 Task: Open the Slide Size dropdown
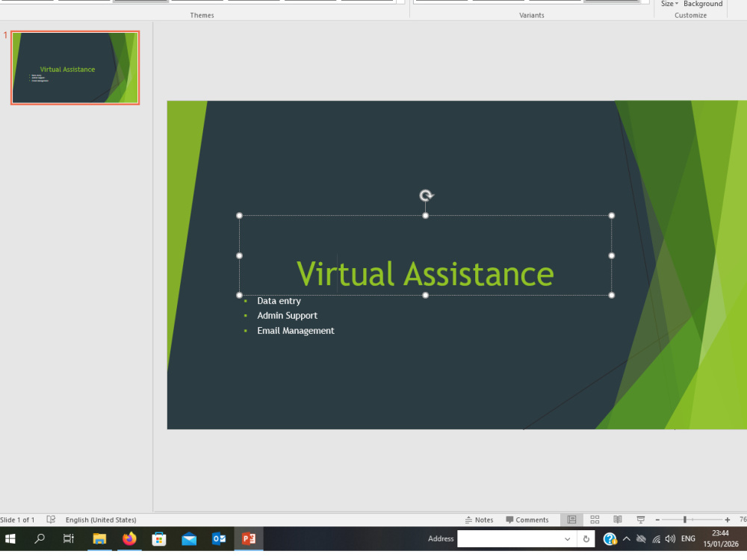point(669,4)
